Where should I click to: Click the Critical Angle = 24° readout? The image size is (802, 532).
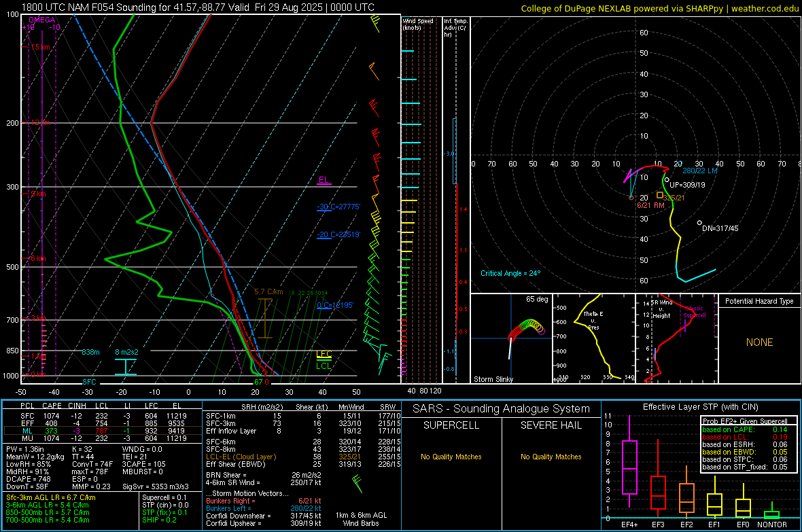tap(510, 273)
